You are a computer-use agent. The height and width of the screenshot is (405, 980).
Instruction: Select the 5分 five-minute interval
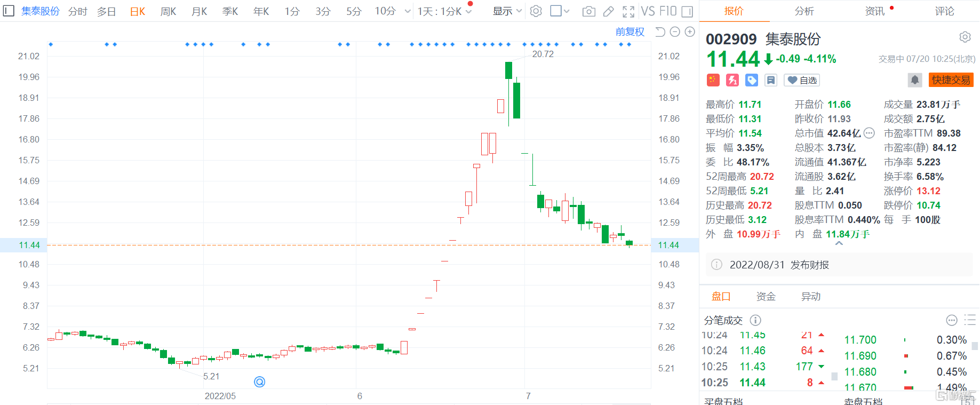pos(354,11)
